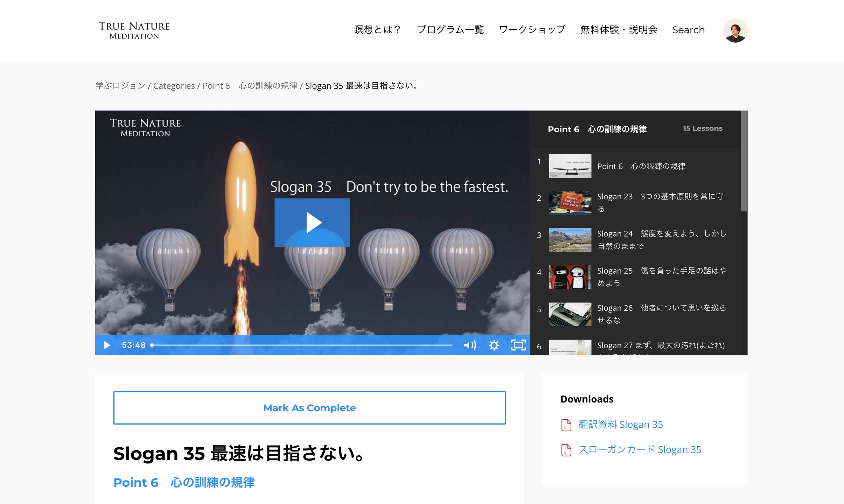Open the video settings gear
This screenshot has width=844, height=504.
point(494,345)
